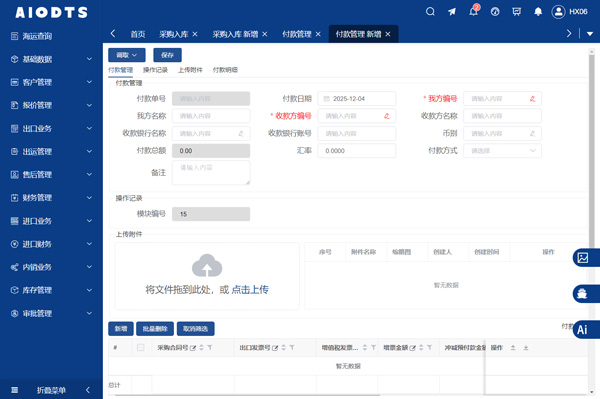
Task: Click the 保存 button
Action: point(167,55)
